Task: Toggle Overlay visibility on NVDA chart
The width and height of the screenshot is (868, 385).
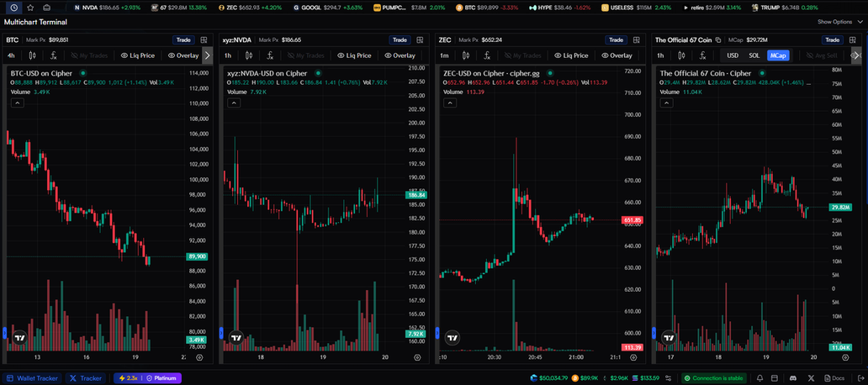Action: point(399,55)
